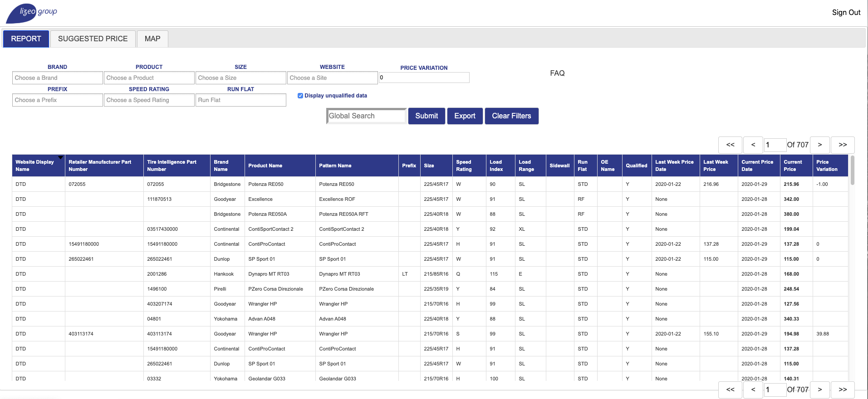868x399 pixels.
Task: Click the 215/85R16 size cell
Action: [x=436, y=274]
